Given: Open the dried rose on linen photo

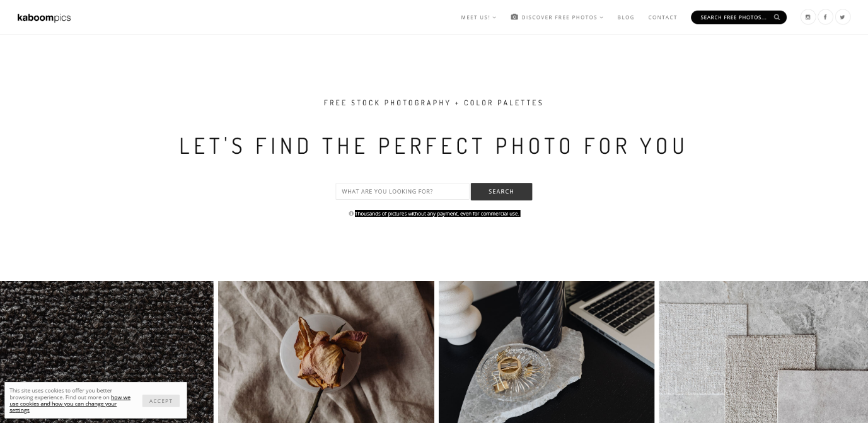Looking at the screenshot, I should (x=326, y=352).
